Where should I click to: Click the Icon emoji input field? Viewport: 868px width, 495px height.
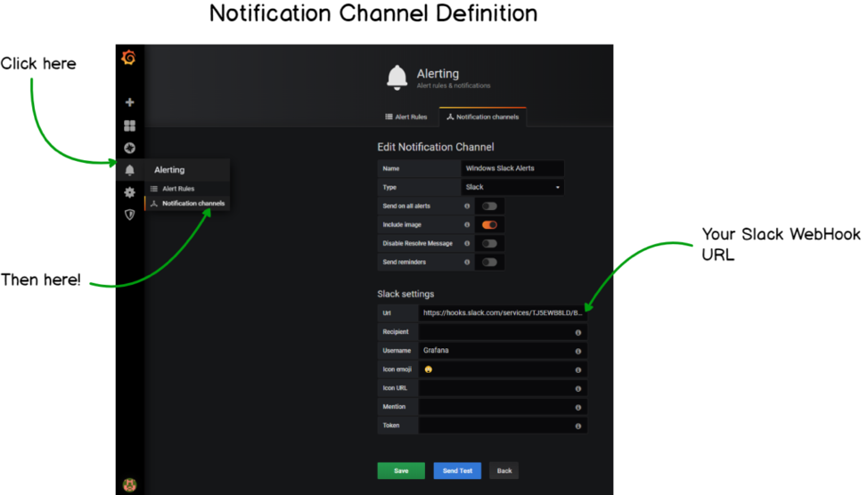click(502, 369)
